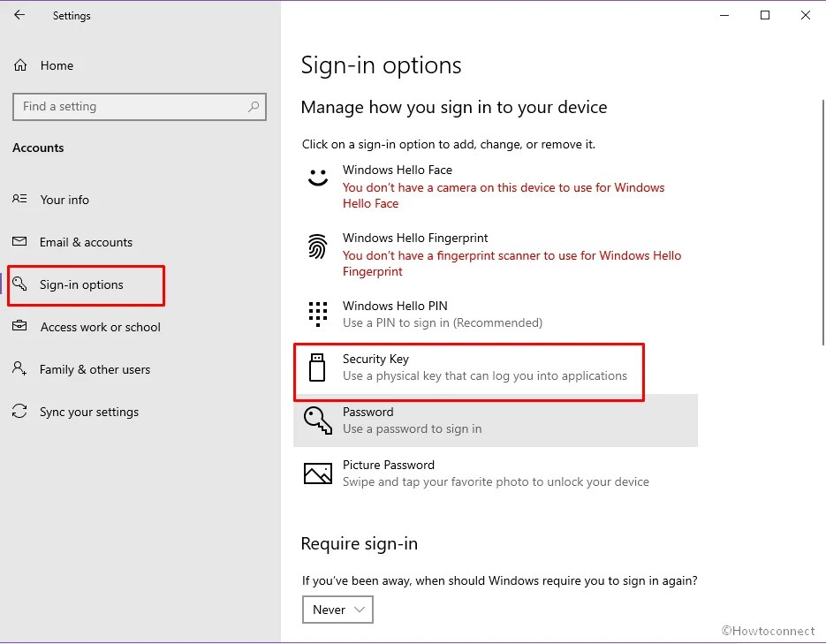Click the Windows Hello Fingerprint icon
Image resolution: width=826 pixels, height=644 pixels.
318,247
